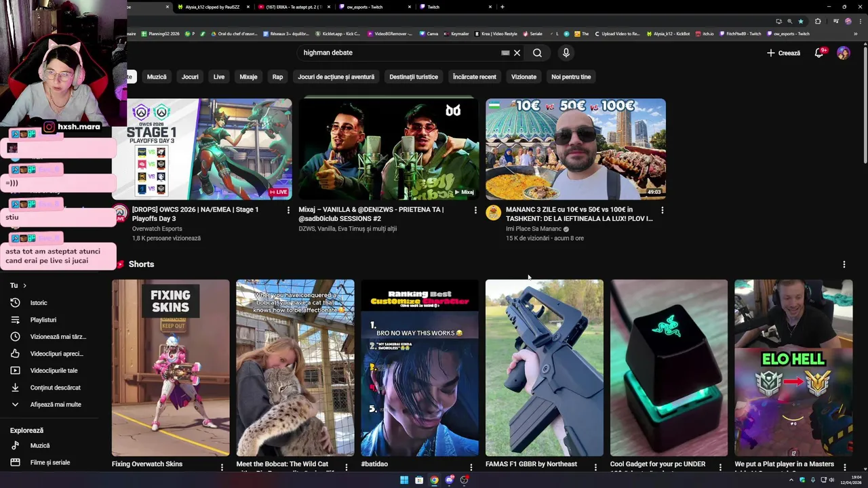Open Conținut descărcat in sidebar
The image size is (868, 488).
point(54,388)
